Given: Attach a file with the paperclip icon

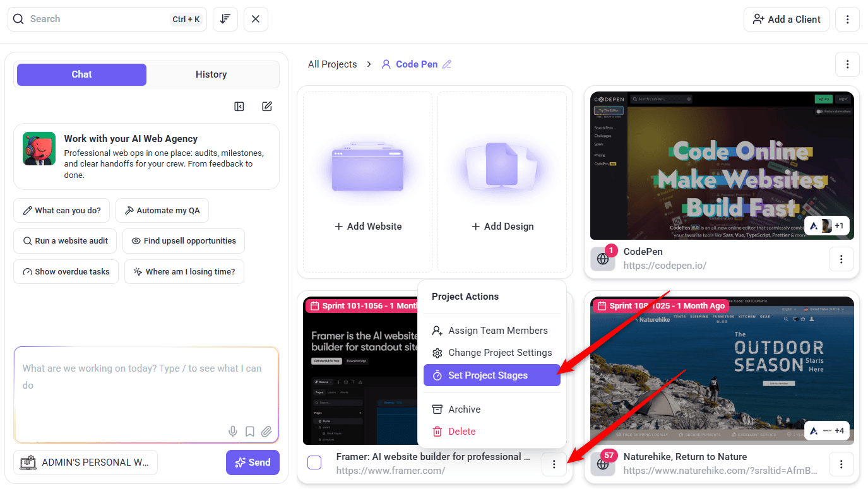Looking at the screenshot, I should [x=266, y=432].
